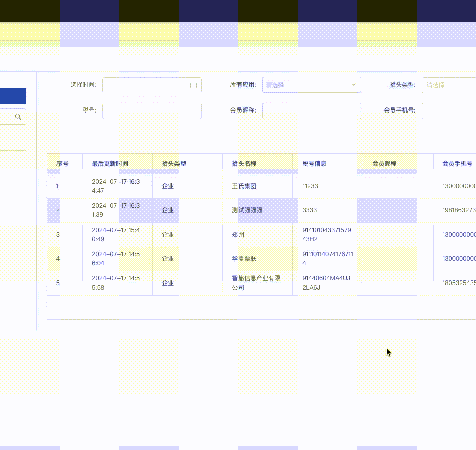Viewport: 476px width, 450px height.
Task: Click phone number starting 1981863273
Action: pyautogui.click(x=459, y=210)
